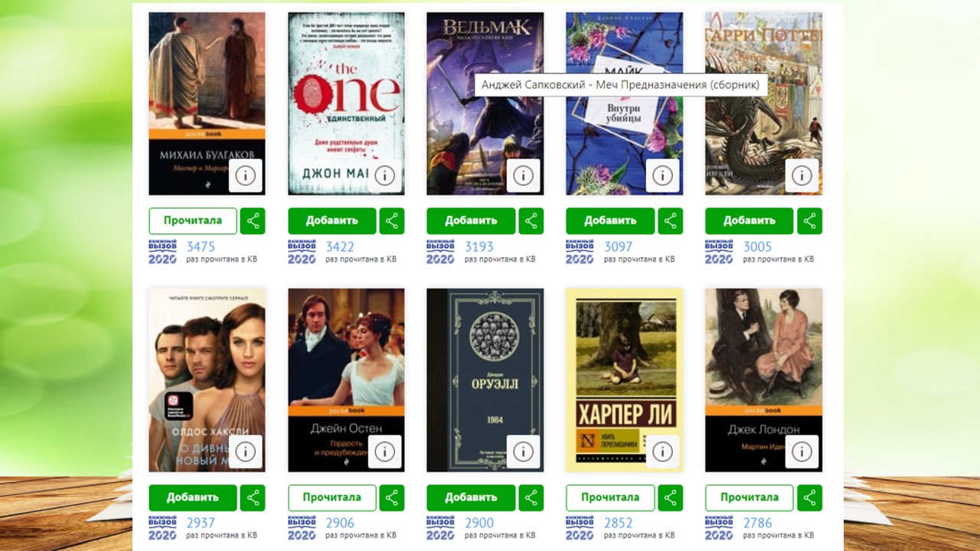Image resolution: width=980 pixels, height=551 pixels.
Task: Open info icon on Master and Margarita cover
Action: tap(245, 175)
